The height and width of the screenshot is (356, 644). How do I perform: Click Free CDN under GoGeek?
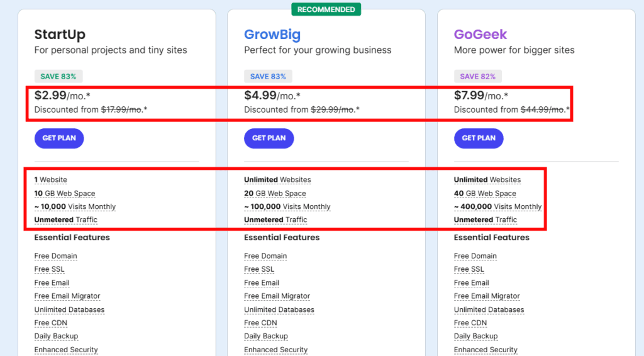470,323
